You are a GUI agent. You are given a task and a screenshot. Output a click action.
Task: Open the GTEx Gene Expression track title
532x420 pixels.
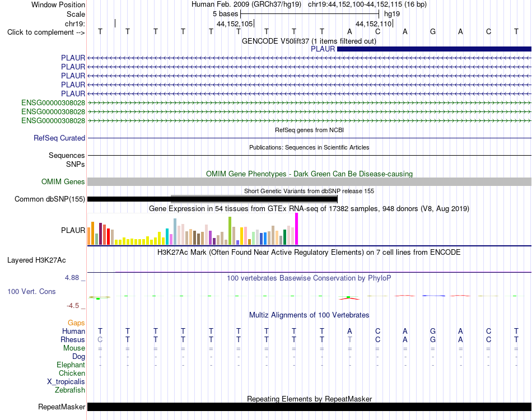(309, 209)
